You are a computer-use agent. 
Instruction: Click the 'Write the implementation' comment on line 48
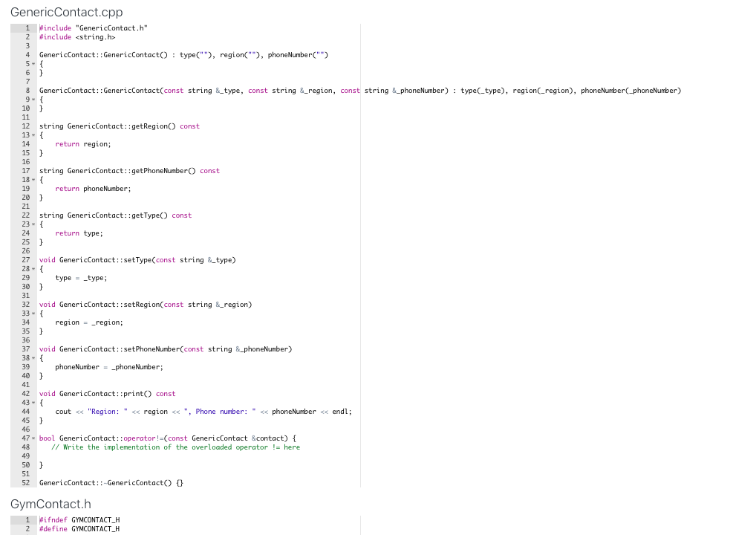pyautogui.click(x=175, y=447)
